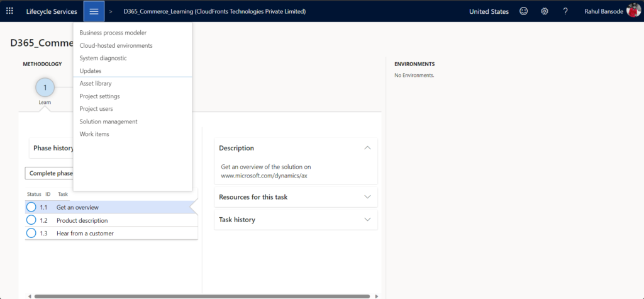The image size is (644, 299).
Task: Click the Status column header
Action: (34, 194)
